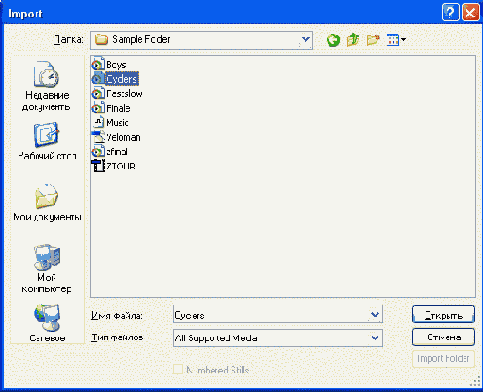
Task: Open Сетевое окружение shortcut
Action: 47,323
